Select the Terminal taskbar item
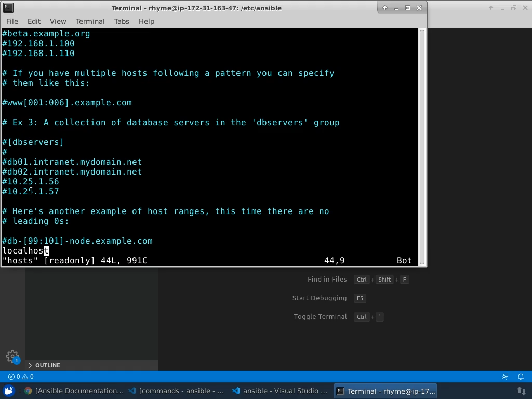Screen dimensions: 532x399 coord(385,391)
